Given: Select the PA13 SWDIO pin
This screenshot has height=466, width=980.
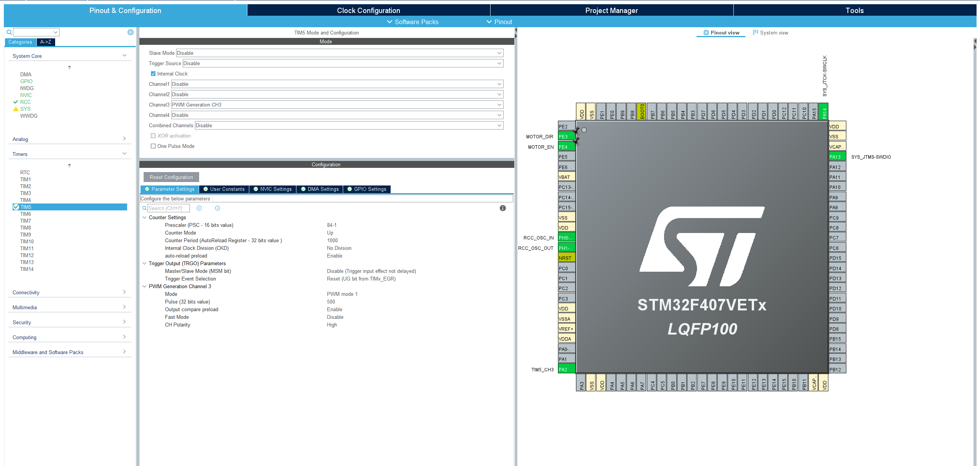Looking at the screenshot, I should (837, 157).
